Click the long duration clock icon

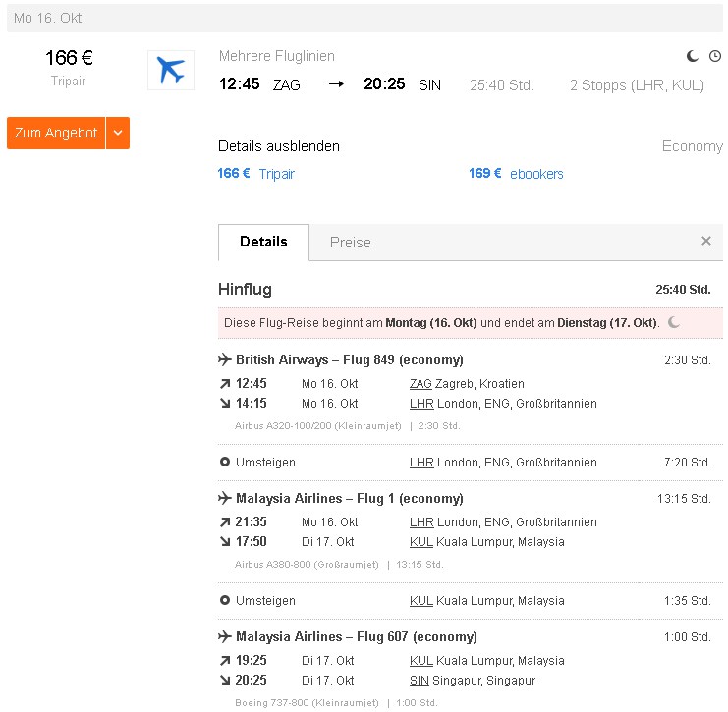tap(715, 56)
